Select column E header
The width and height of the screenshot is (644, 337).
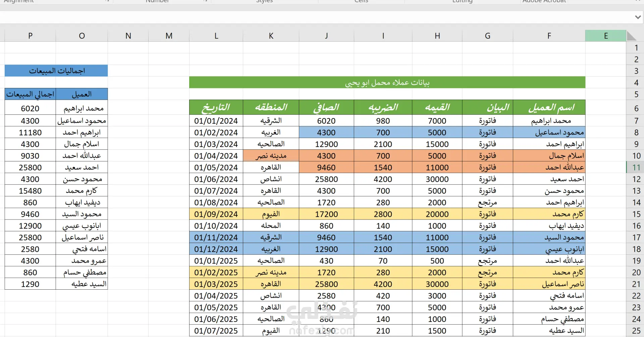(606, 36)
